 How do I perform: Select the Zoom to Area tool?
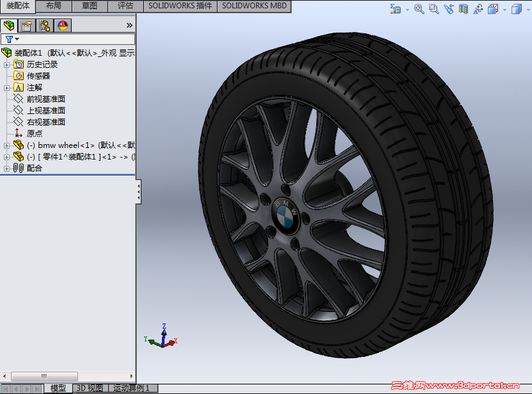(433, 9)
